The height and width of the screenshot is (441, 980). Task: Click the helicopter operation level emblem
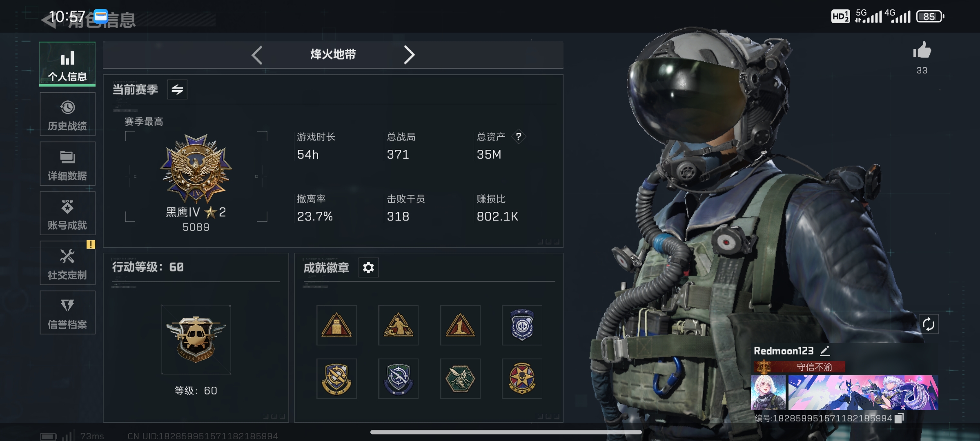(196, 340)
